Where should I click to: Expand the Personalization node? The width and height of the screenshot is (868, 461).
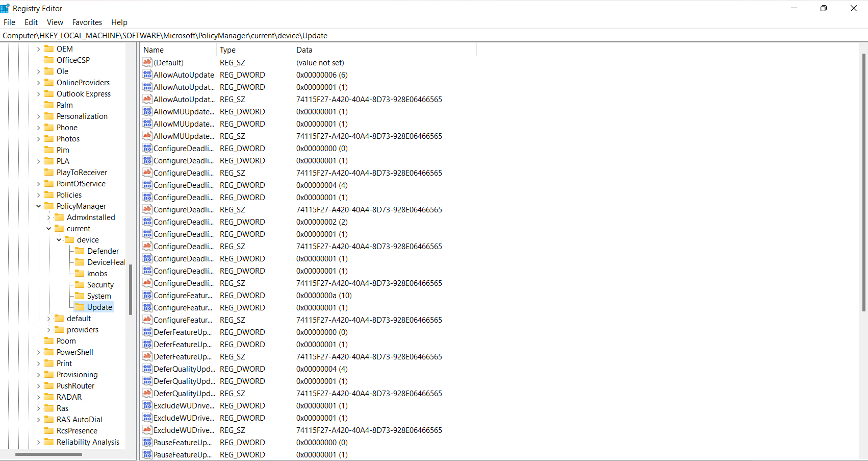(38, 116)
